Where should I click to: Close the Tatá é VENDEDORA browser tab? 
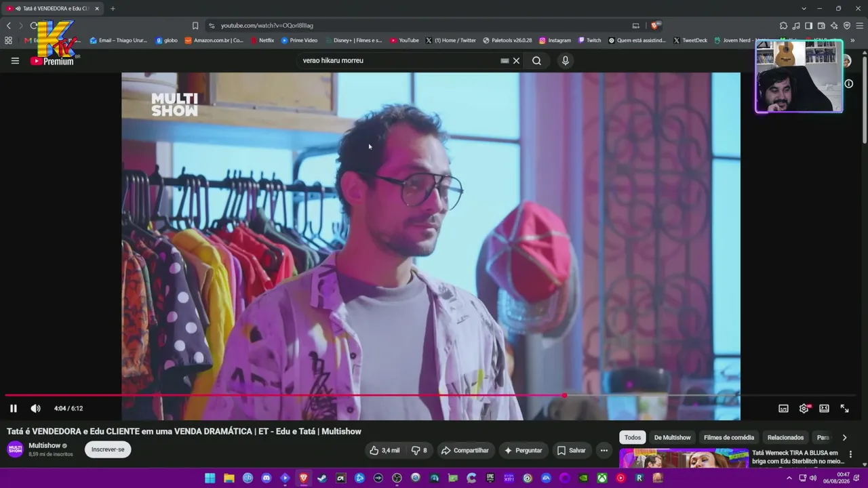pos(97,9)
